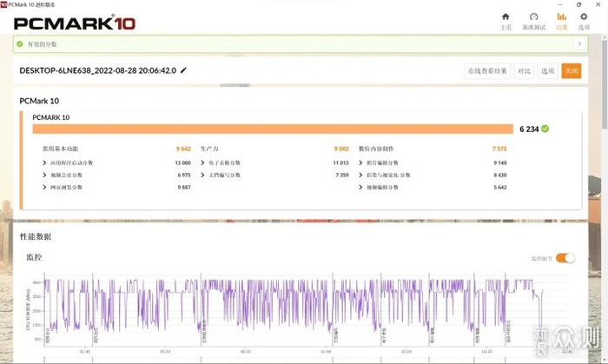Viewport: 608px width, 364px height.
Task: Minimize the PCMark 10 window
Action: coord(560,4)
